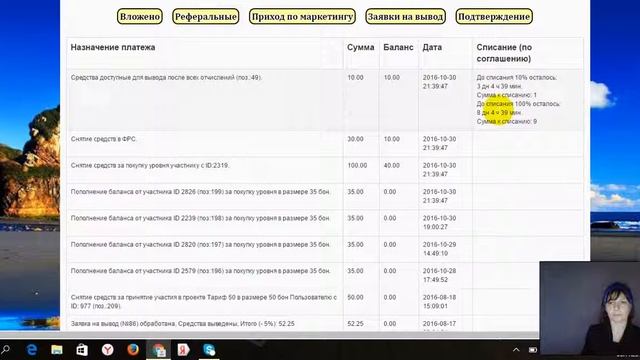Screen dimensions: 640x360
Task: Open the red Yandex Я taskbar app
Action: point(184,350)
